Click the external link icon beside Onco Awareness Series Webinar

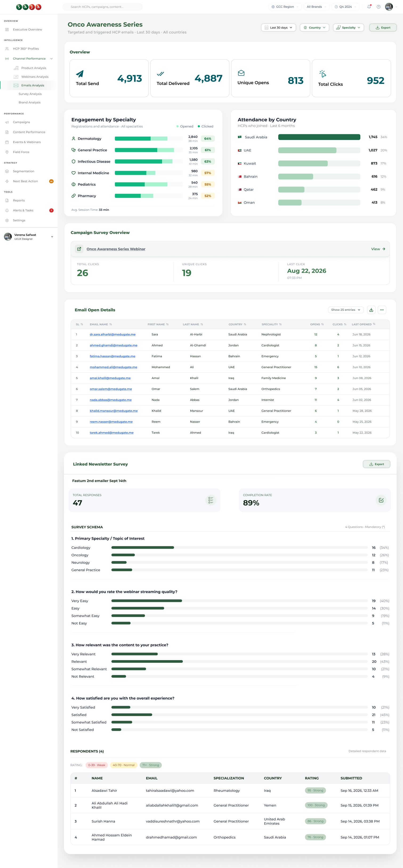pyautogui.click(x=79, y=249)
